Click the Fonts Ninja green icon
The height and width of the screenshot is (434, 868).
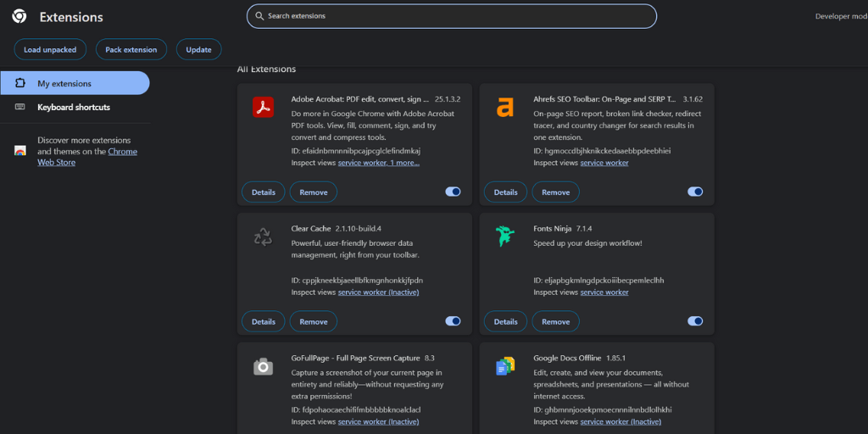click(x=505, y=236)
